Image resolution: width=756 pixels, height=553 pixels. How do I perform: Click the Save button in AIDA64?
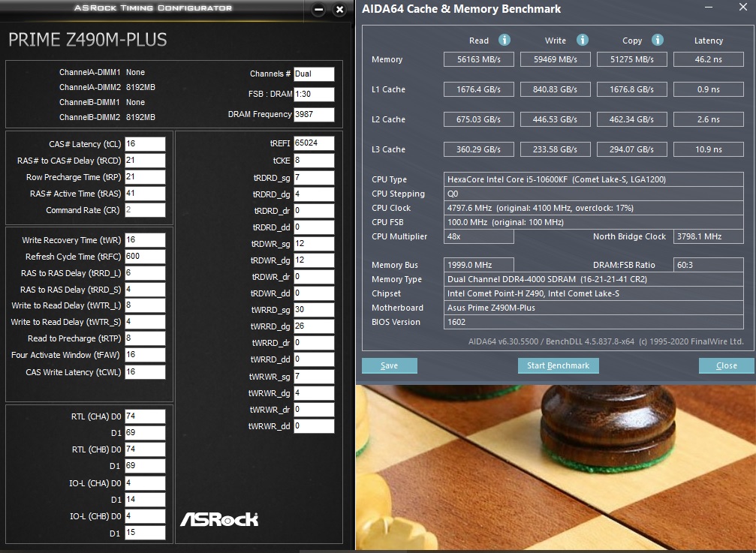(390, 365)
